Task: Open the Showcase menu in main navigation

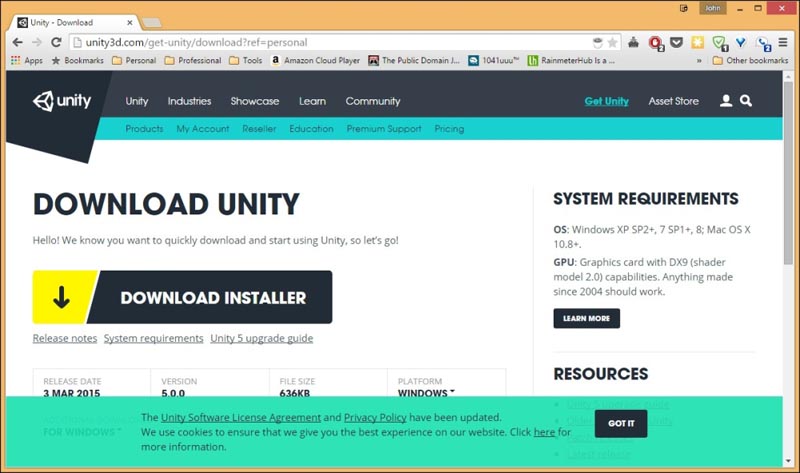Action: pos(255,101)
